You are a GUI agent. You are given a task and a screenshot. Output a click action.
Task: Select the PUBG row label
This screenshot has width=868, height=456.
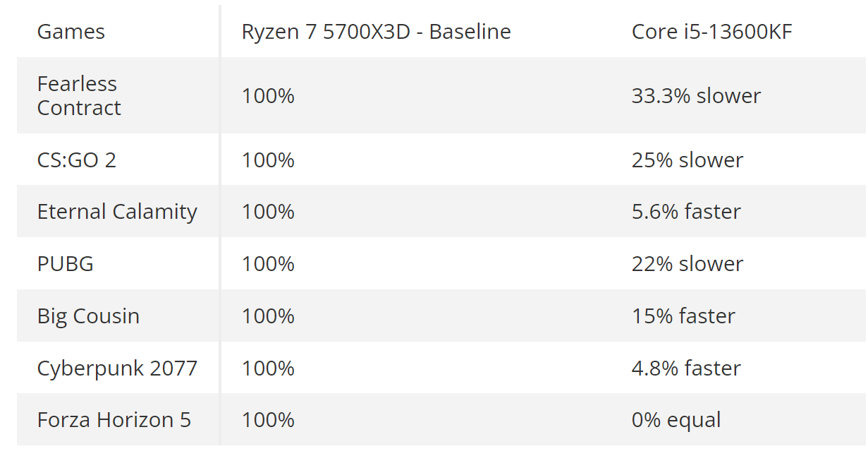pyautogui.click(x=66, y=264)
